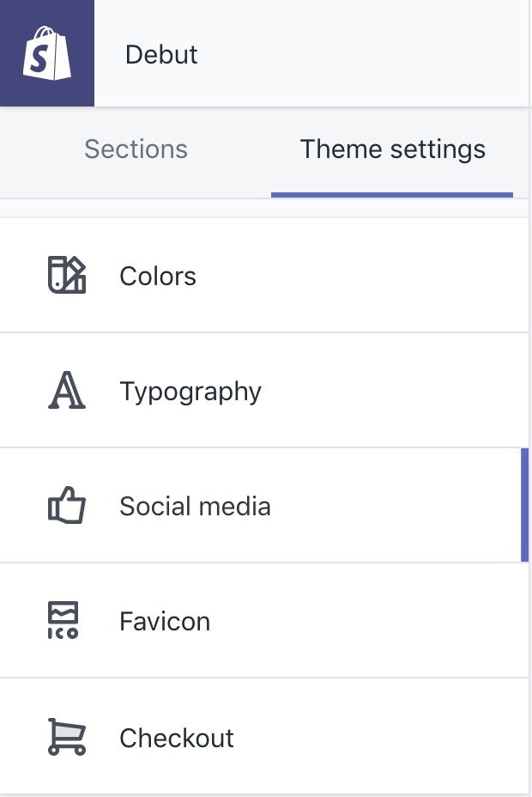The width and height of the screenshot is (532, 797).
Task: Click the "Sections" tab label text
Action: pos(136,149)
